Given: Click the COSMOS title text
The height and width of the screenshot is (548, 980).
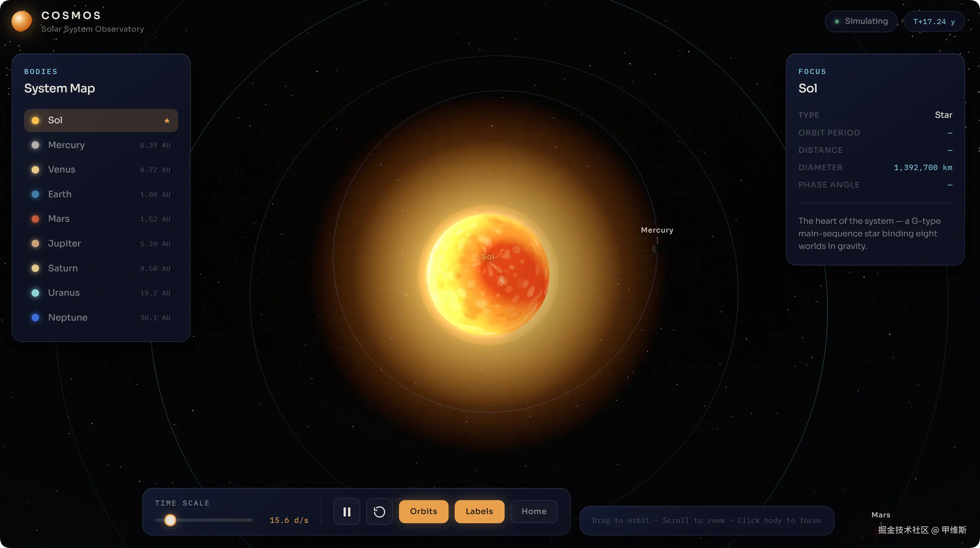Looking at the screenshot, I should pos(71,15).
